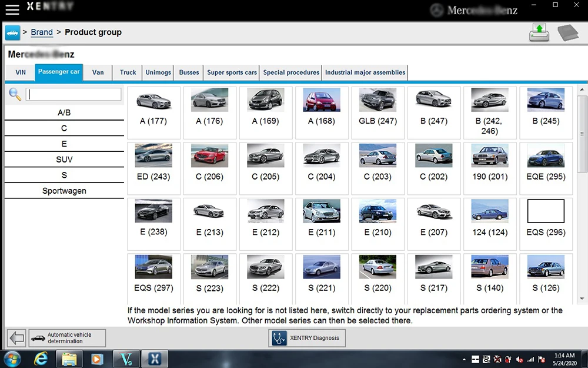Select the E (211) model series
This screenshot has height=368, width=588.
(x=322, y=224)
